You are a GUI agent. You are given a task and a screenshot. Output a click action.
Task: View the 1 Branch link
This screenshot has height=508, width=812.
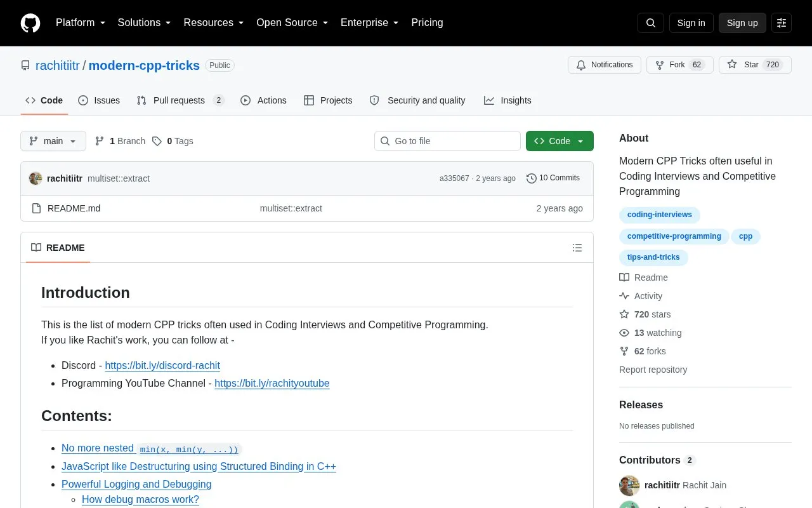tap(120, 141)
